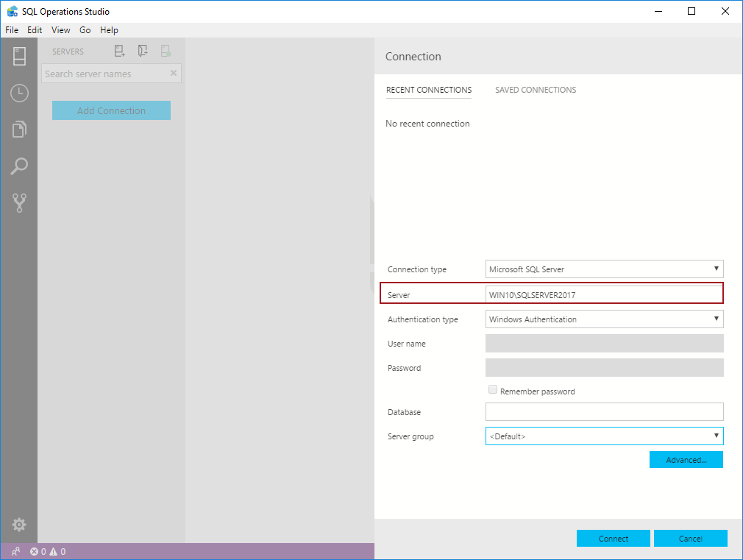Open the Connection type dropdown
743x560 pixels.
click(604, 269)
